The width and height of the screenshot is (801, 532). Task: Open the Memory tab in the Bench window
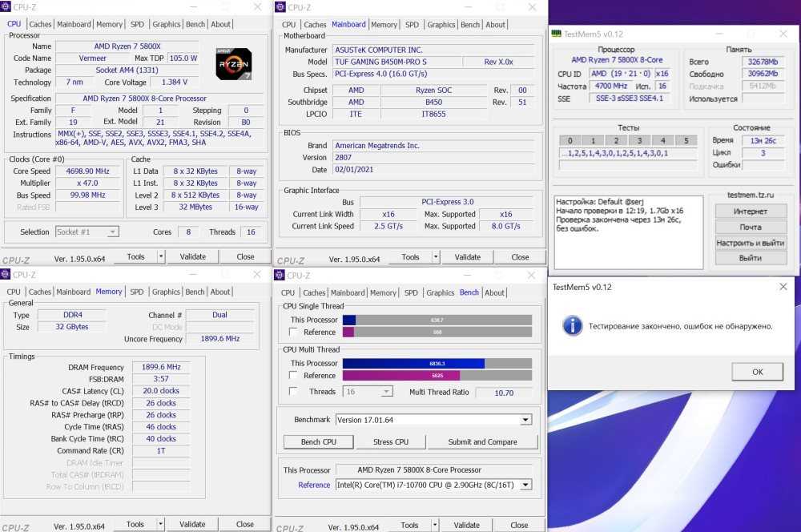click(383, 292)
